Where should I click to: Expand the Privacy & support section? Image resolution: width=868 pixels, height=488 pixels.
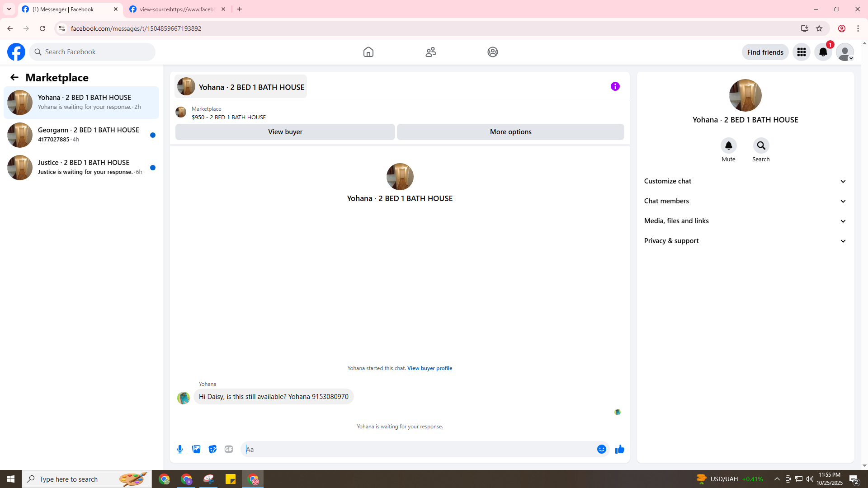tap(745, 241)
